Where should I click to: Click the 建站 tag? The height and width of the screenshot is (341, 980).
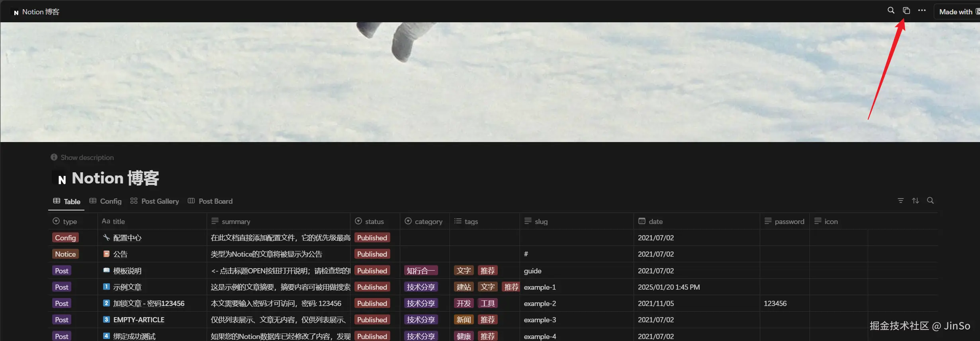464,287
